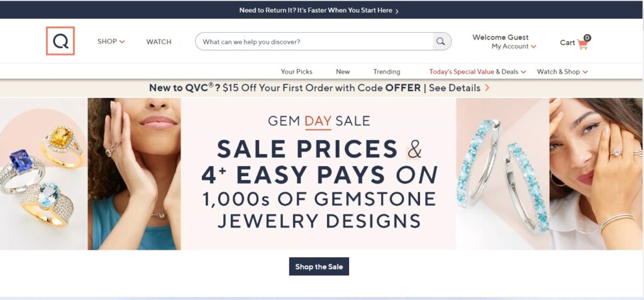Open the WATCH menu item
This screenshot has height=300, width=644.
point(158,42)
